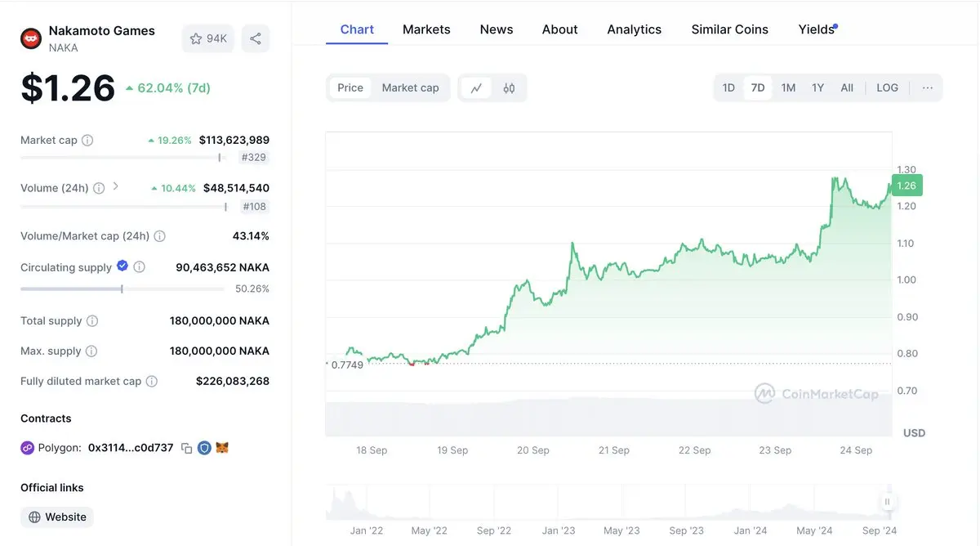Click the 90,463,652 NAKA circulating supply value

pos(222,267)
